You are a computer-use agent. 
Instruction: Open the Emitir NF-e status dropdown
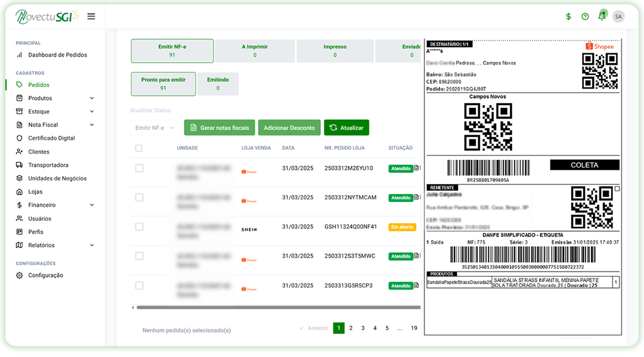click(x=155, y=128)
